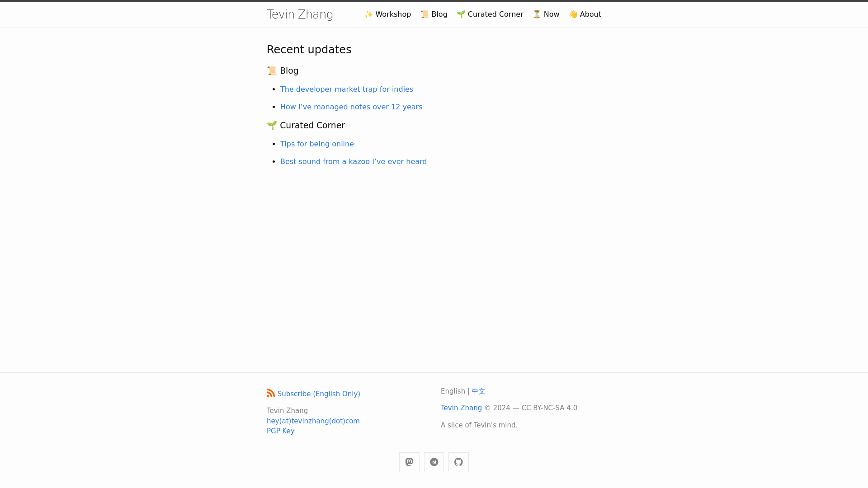Click the Tevin Zhang site title
Image resolution: width=868 pixels, height=488 pixels.
[x=300, y=14]
